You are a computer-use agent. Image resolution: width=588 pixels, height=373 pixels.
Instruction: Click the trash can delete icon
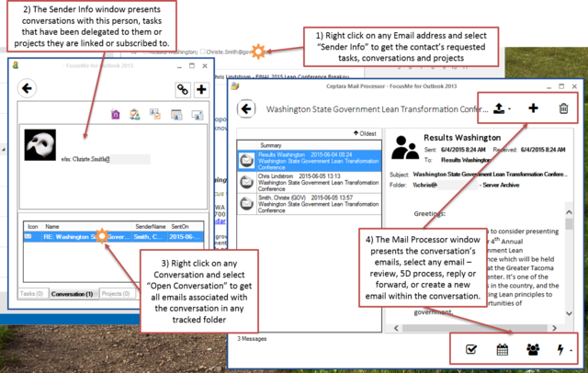coord(563,108)
